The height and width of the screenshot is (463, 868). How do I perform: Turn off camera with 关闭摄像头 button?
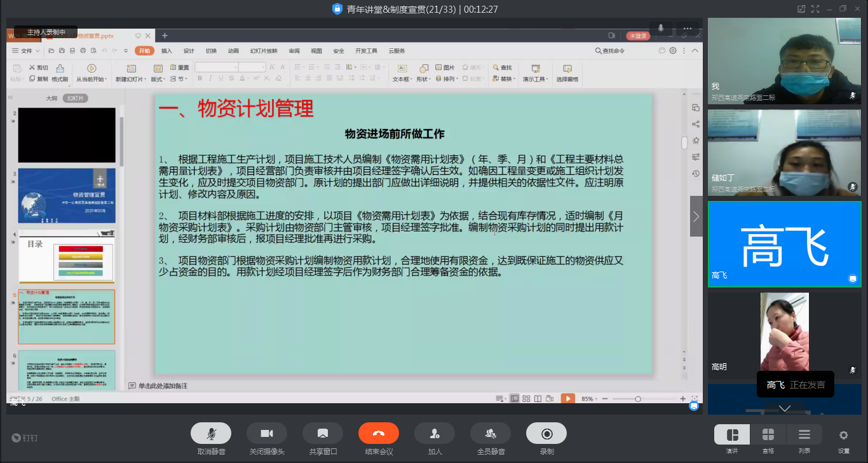click(267, 434)
